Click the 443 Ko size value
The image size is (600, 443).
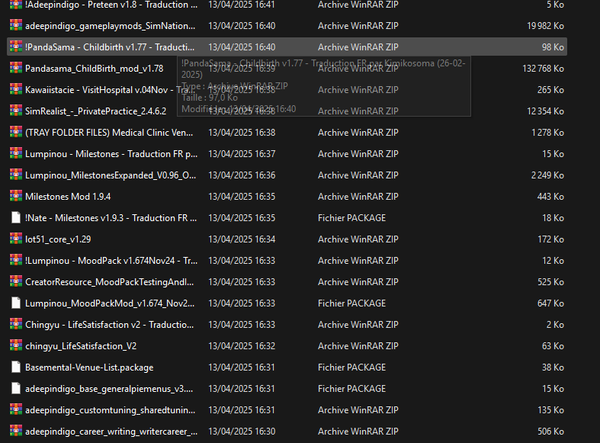[x=551, y=197]
